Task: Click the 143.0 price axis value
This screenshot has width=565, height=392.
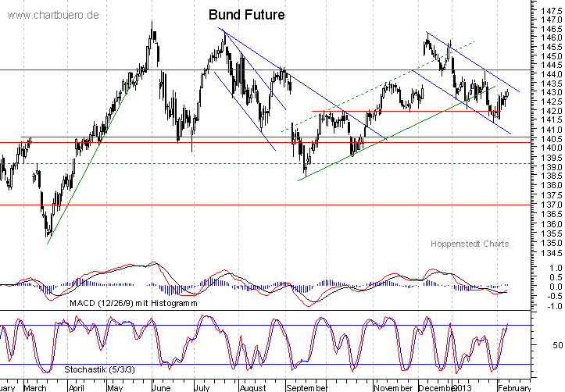Action: pyautogui.click(x=551, y=92)
